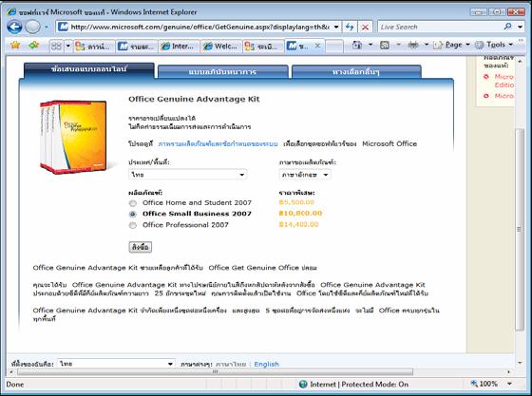Click the 'Office Genuine Advantage Kit' heading

pyautogui.click(x=194, y=99)
